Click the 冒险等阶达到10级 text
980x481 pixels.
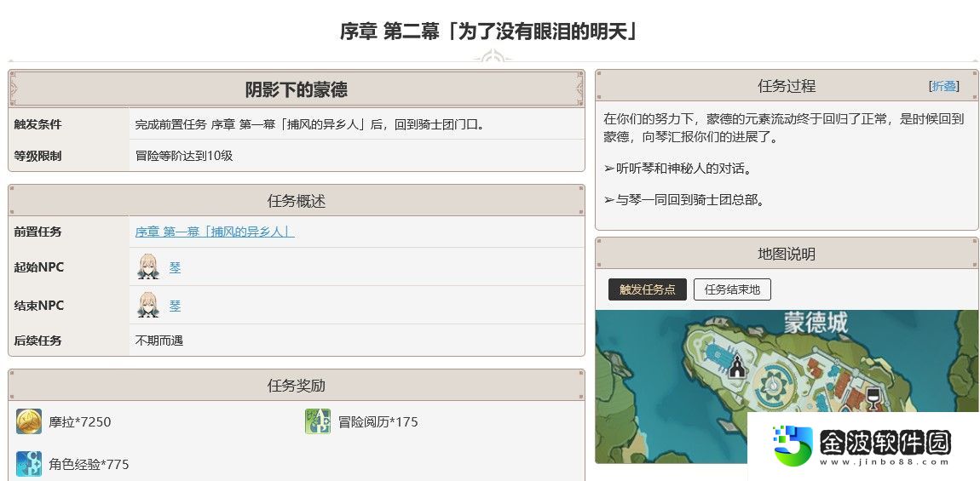click(x=184, y=156)
